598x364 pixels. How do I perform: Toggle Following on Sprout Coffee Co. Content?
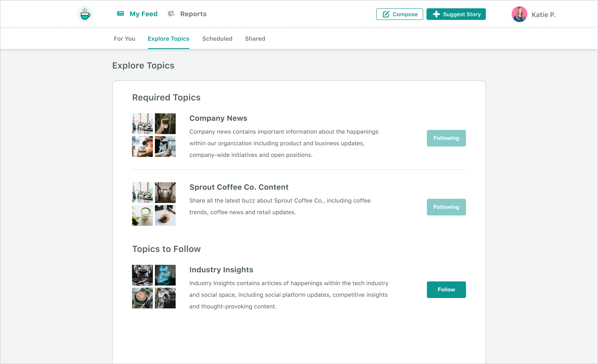(x=446, y=207)
